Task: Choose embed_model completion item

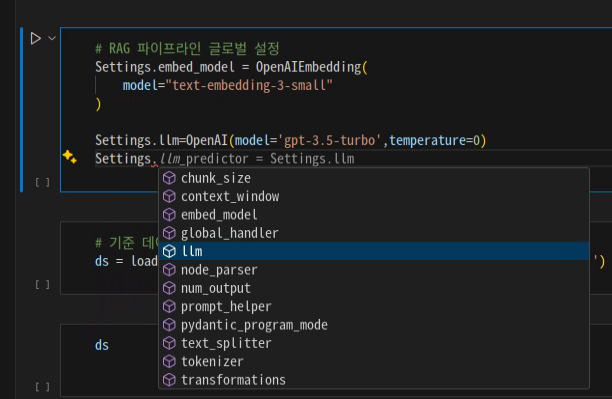Action: click(x=374, y=215)
